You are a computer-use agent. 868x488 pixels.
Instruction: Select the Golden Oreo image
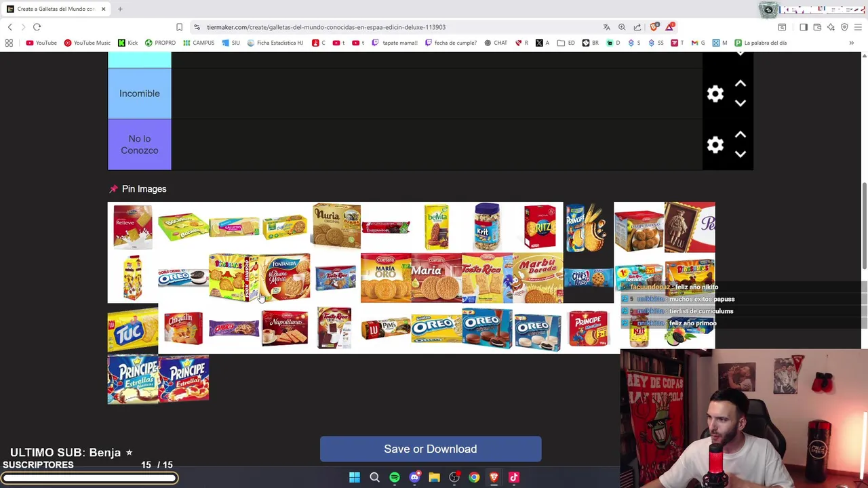click(437, 329)
